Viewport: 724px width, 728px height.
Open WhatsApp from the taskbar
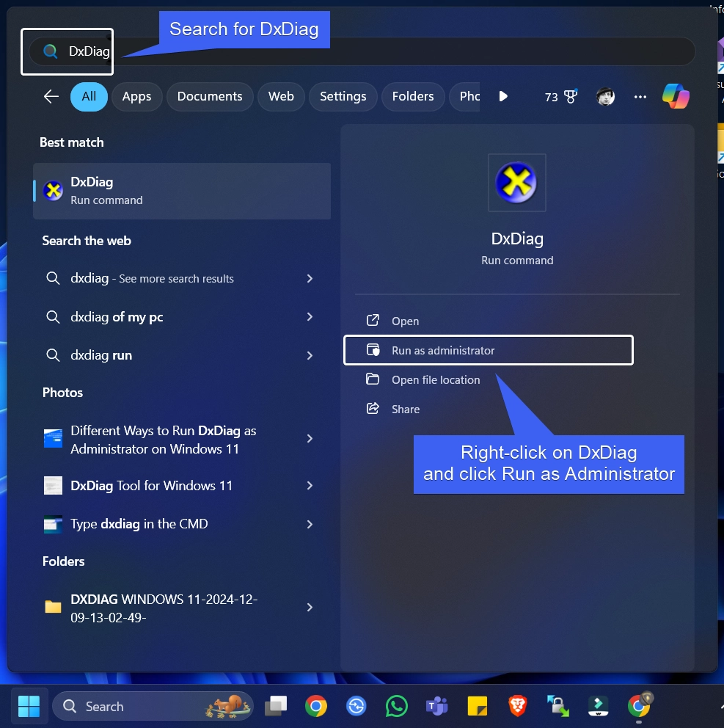(396, 706)
